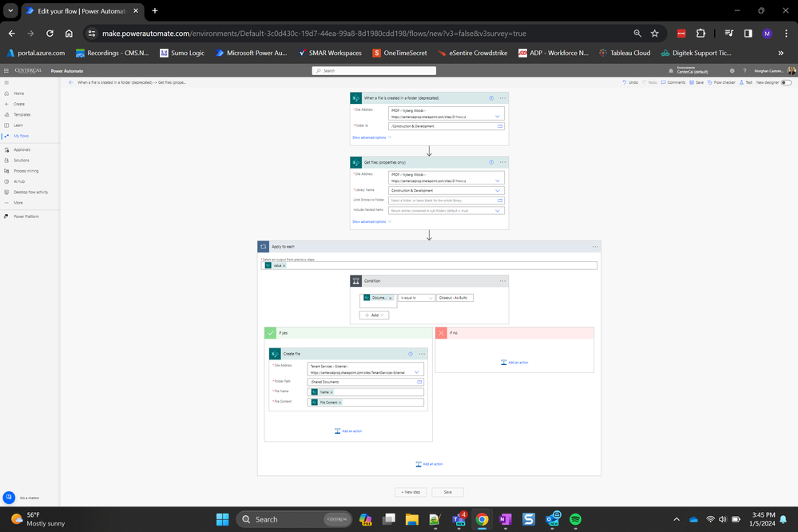Open Process mining in left navigation

26,171
